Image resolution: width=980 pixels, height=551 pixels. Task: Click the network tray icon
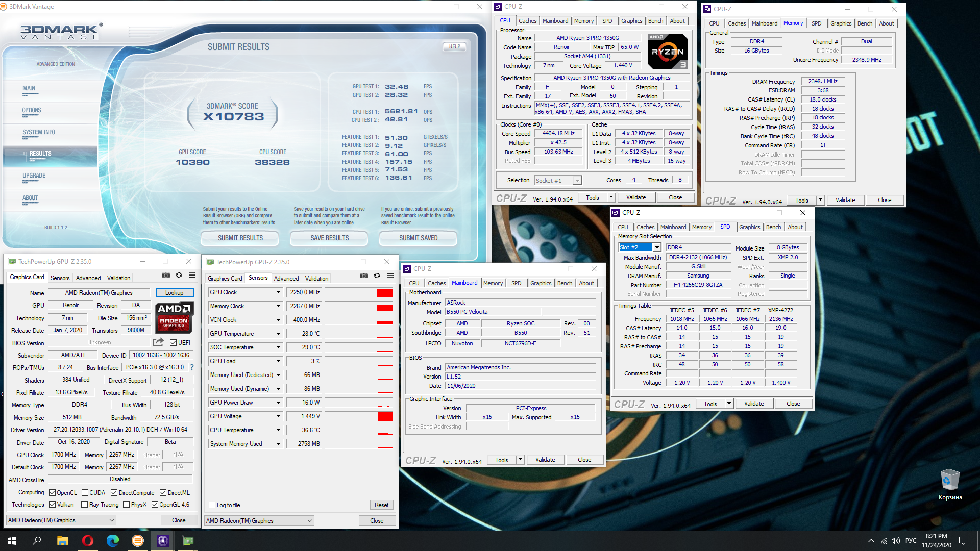point(884,541)
